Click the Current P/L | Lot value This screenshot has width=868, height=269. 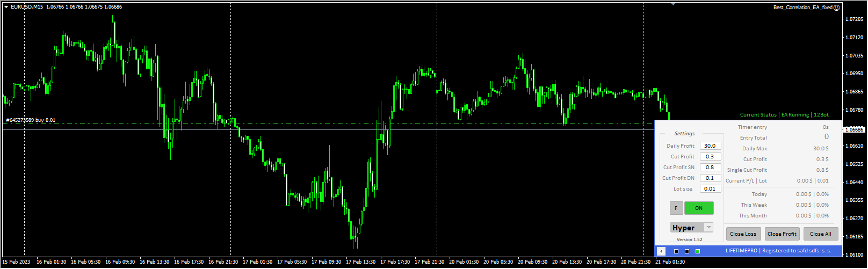813,181
